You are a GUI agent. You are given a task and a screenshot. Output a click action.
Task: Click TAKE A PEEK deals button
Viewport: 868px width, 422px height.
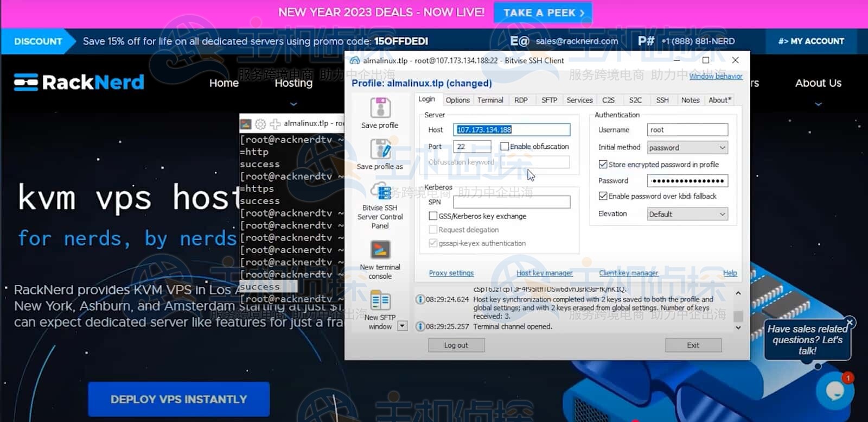[543, 12]
